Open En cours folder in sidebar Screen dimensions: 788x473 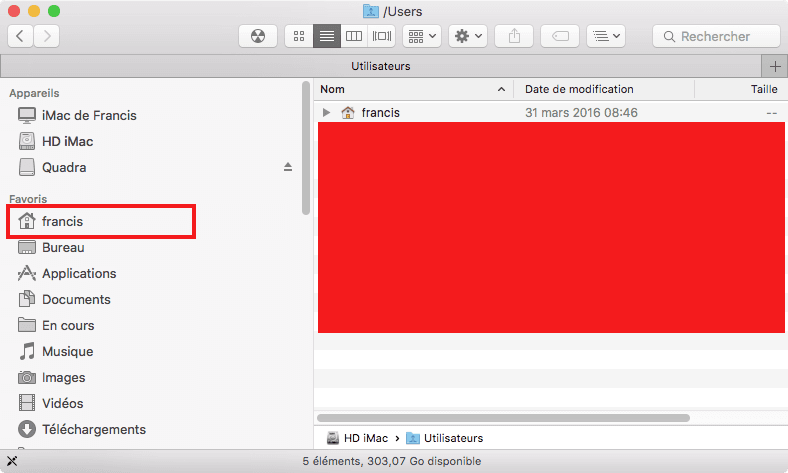[68, 326]
